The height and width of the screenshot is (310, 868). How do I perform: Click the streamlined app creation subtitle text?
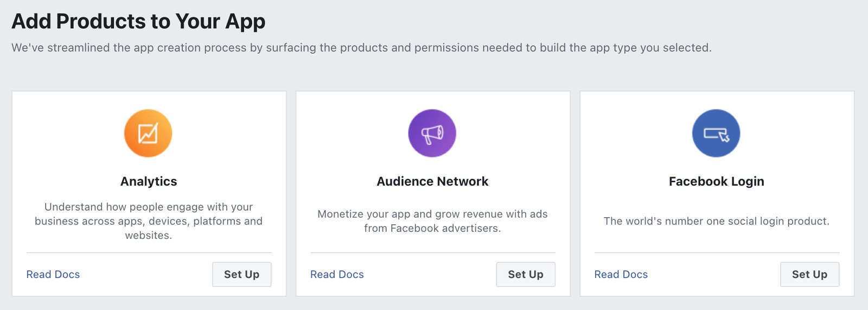tap(361, 48)
